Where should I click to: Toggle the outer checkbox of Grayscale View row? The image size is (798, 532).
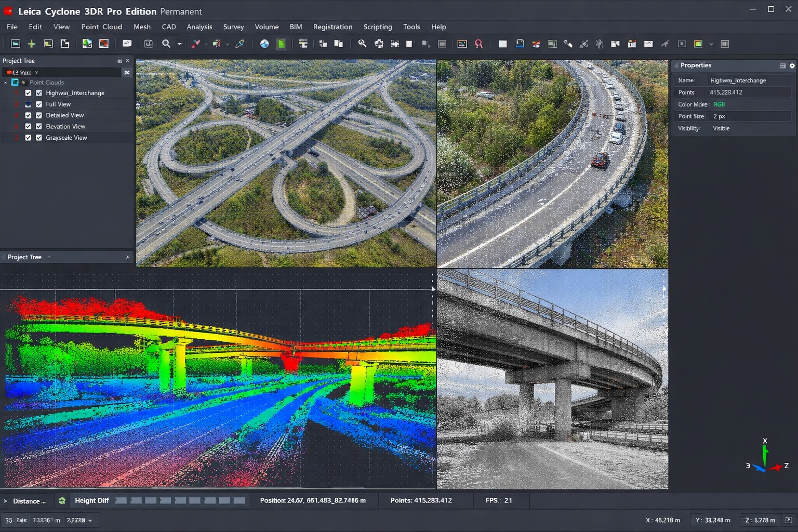[x=28, y=138]
